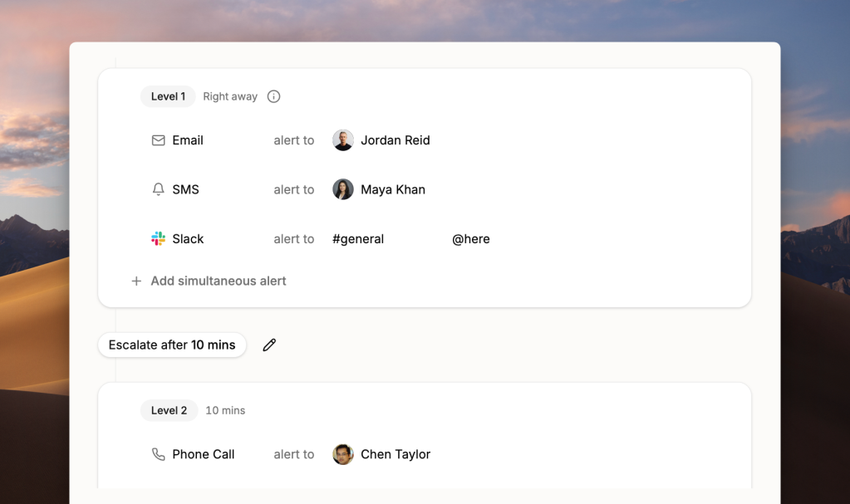The height and width of the screenshot is (504, 850).
Task: Click alert to text in Email row
Action: pos(294,140)
